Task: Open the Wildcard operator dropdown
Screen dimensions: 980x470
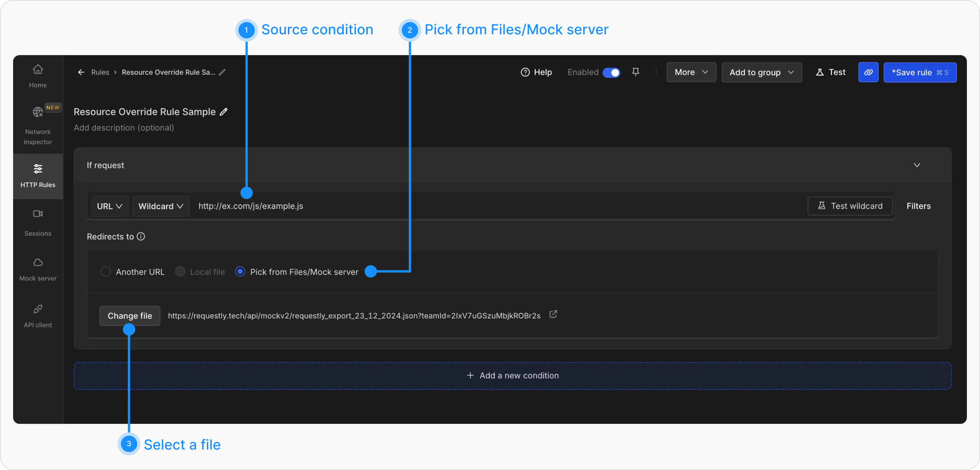Action: point(160,206)
